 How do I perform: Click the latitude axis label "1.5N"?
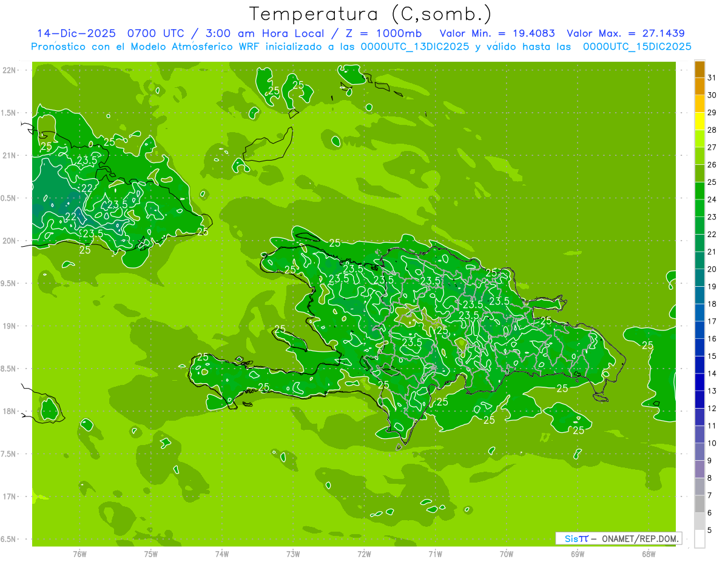click(10, 113)
